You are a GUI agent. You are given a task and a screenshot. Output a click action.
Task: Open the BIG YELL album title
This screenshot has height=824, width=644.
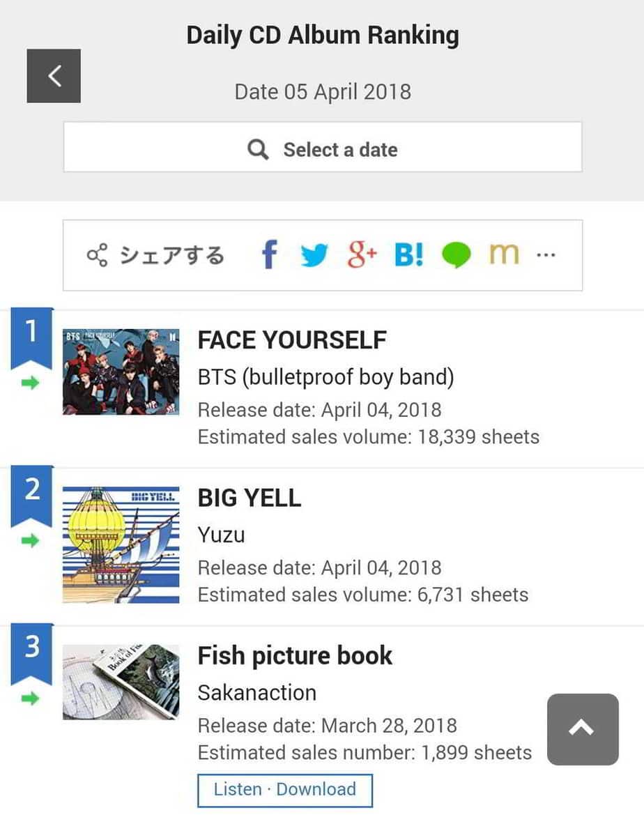click(x=250, y=498)
